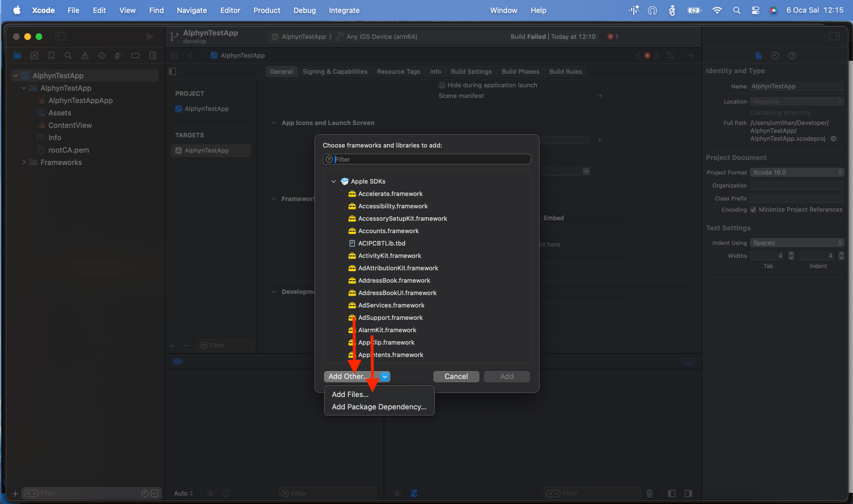Collapse the Apple SDKs group
Image resolution: width=853 pixels, height=504 pixels.
pyautogui.click(x=334, y=181)
